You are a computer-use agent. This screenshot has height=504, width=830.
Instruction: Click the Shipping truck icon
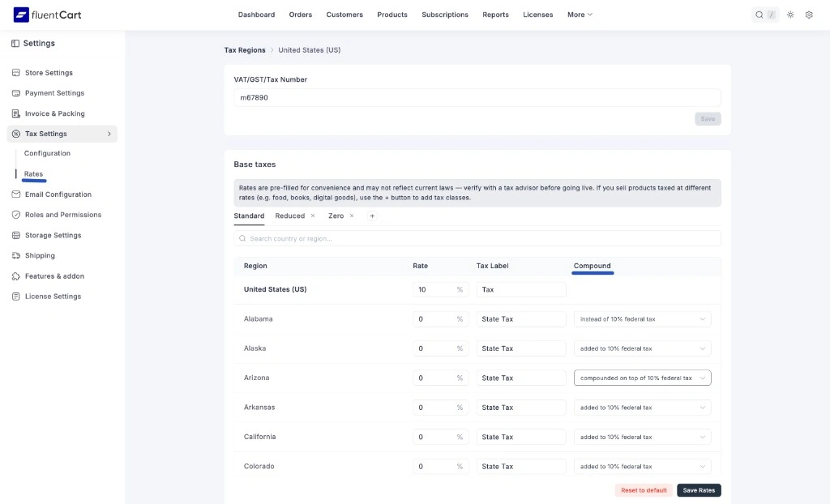16,256
